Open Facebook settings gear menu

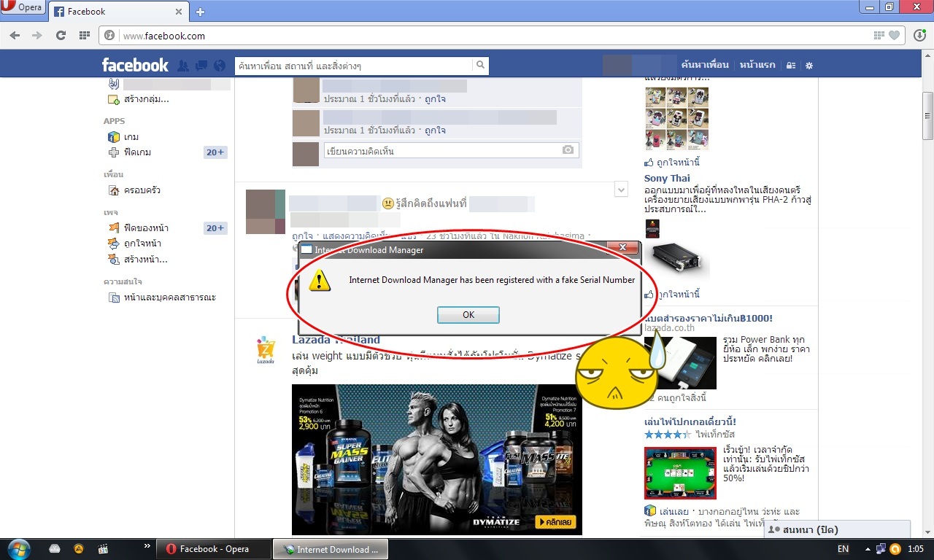[x=808, y=66]
